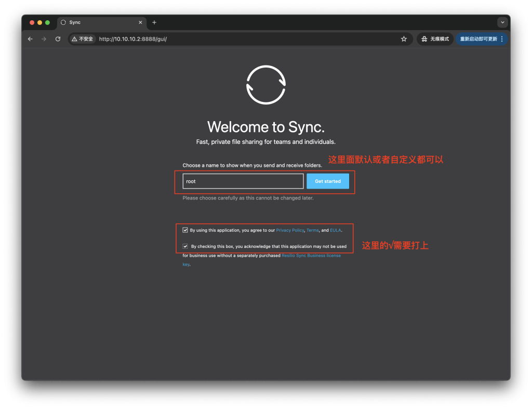Open the Privacy Policy link
This screenshot has width=532, height=409.
point(290,230)
